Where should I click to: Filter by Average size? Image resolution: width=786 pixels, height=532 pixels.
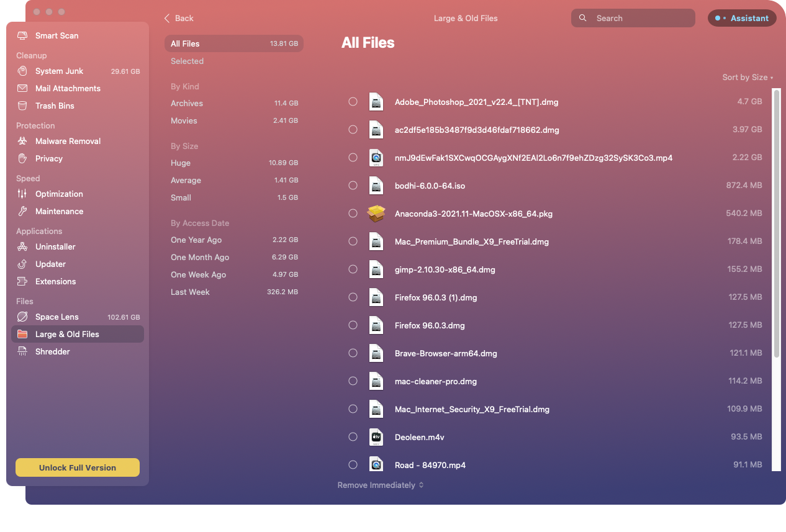[x=234, y=181]
